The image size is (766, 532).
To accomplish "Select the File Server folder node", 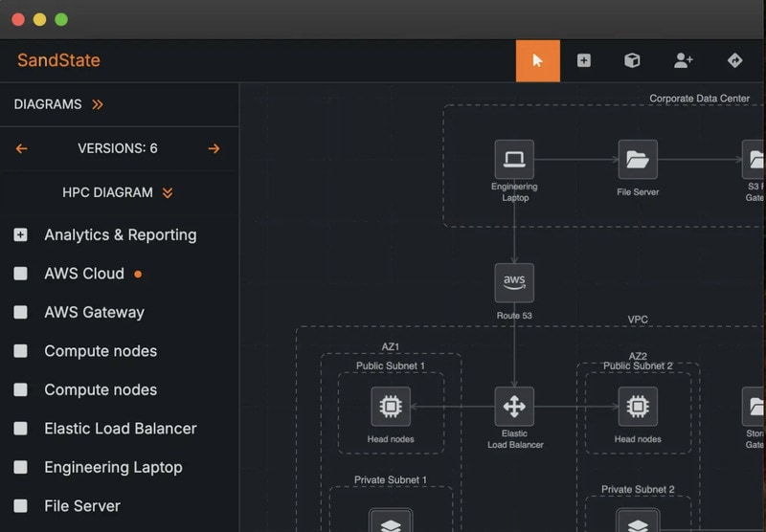I will (x=638, y=159).
